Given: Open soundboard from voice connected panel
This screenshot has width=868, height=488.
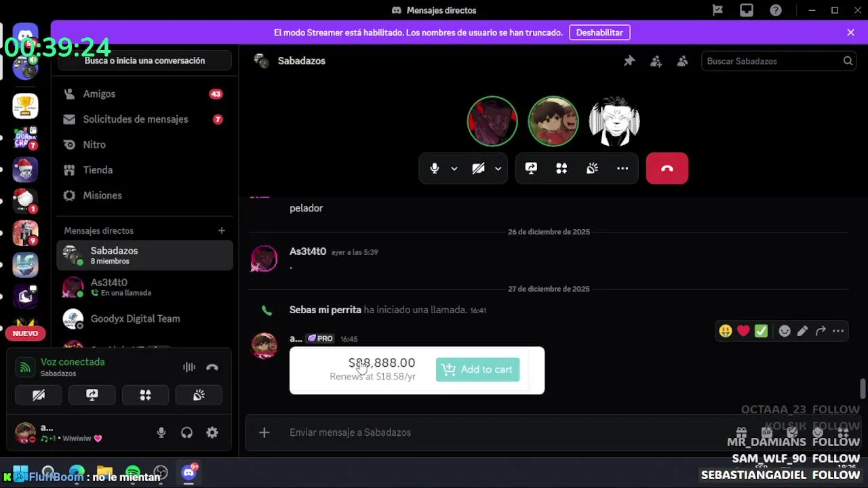Looking at the screenshot, I should pos(199,395).
